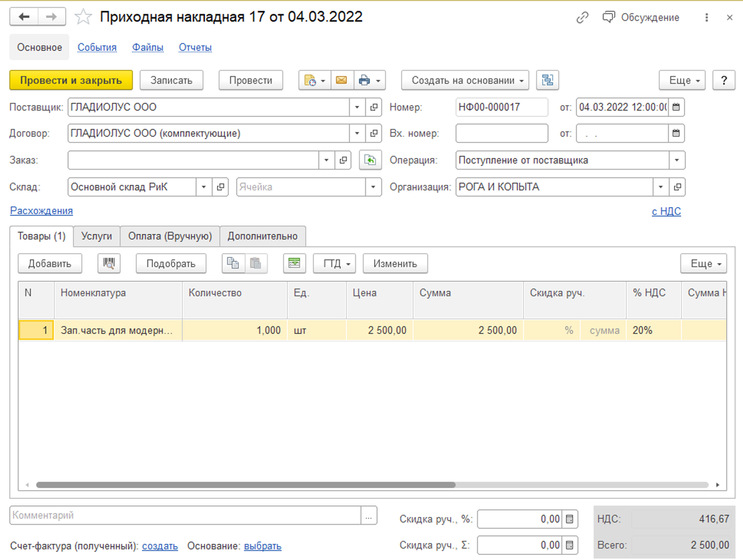Screen dimensions: 743x560
Task: Click the copy rows icon in table toolbar
Action: (233, 263)
